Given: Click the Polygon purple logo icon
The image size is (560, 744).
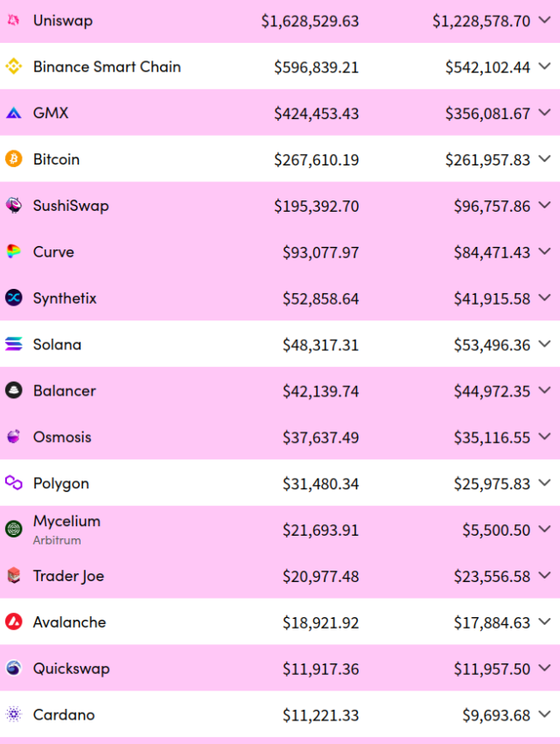Looking at the screenshot, I should pyautogui.click(x=13, y=483).
